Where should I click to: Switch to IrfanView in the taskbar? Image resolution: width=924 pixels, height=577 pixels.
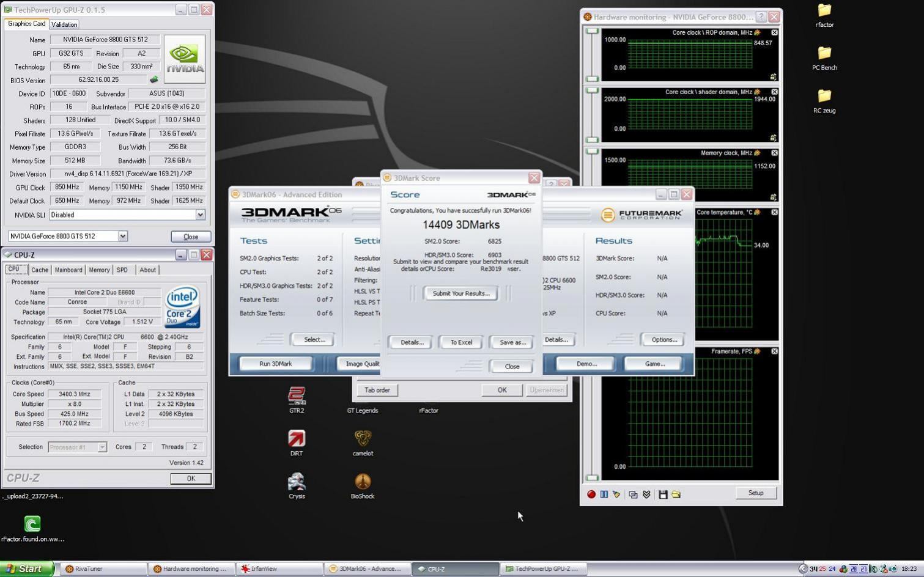pos(279,569)
